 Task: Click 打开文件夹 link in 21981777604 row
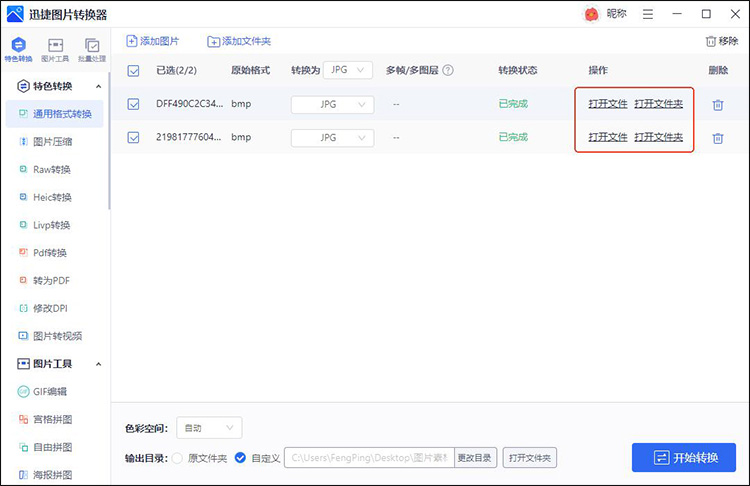[659, 137]
